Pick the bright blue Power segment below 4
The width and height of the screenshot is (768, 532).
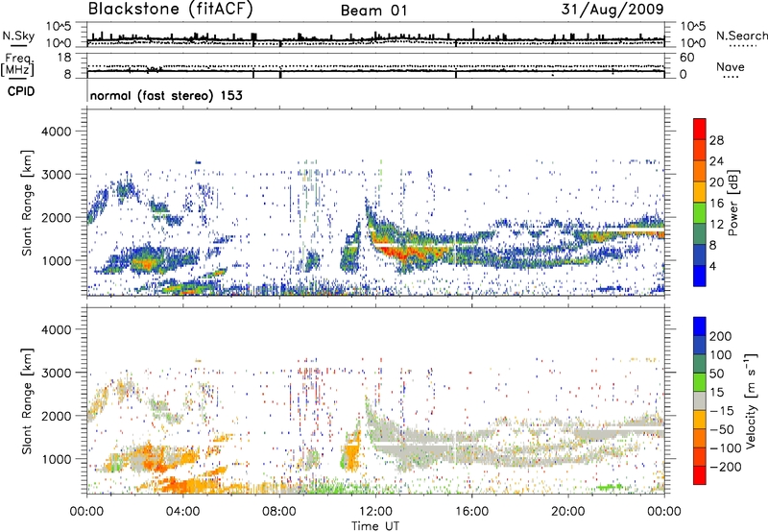pos(700,276)
